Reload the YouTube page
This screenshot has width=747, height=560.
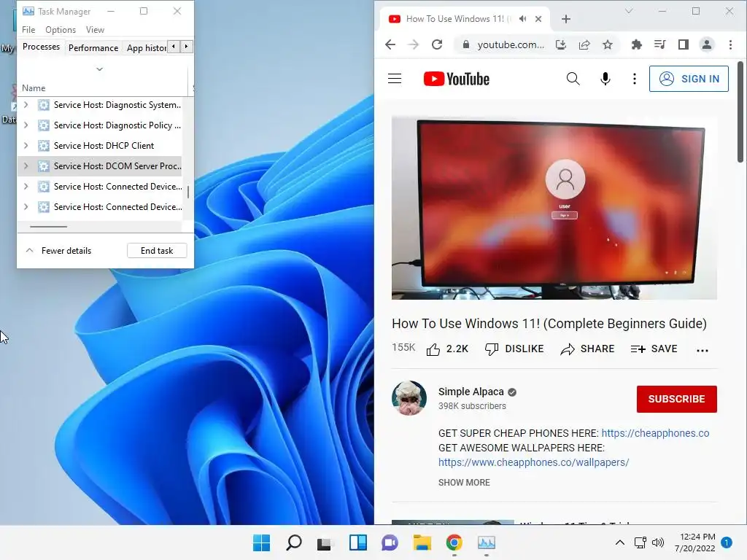point(437,44)
